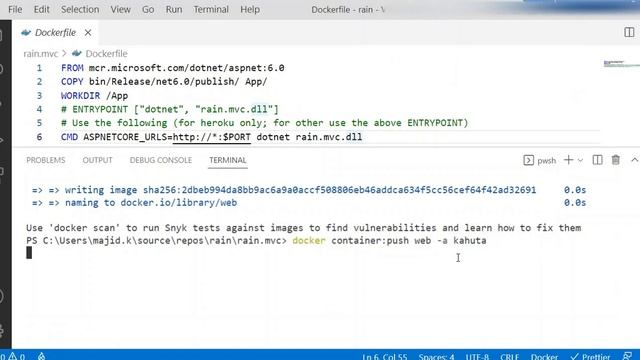The height and width of the screenshot is (360, 640).
Task: Click docker.io/library/web in terminal output
Action: pos(178,203)
